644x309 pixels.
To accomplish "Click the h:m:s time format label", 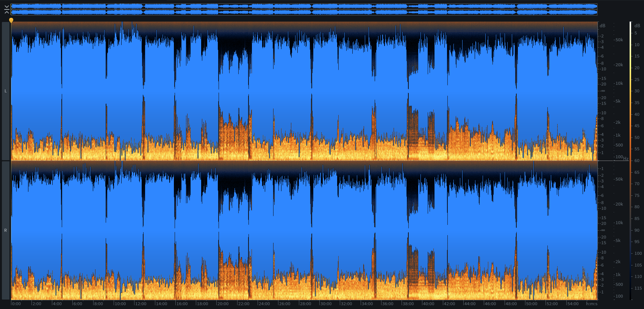I will point(591,304).
